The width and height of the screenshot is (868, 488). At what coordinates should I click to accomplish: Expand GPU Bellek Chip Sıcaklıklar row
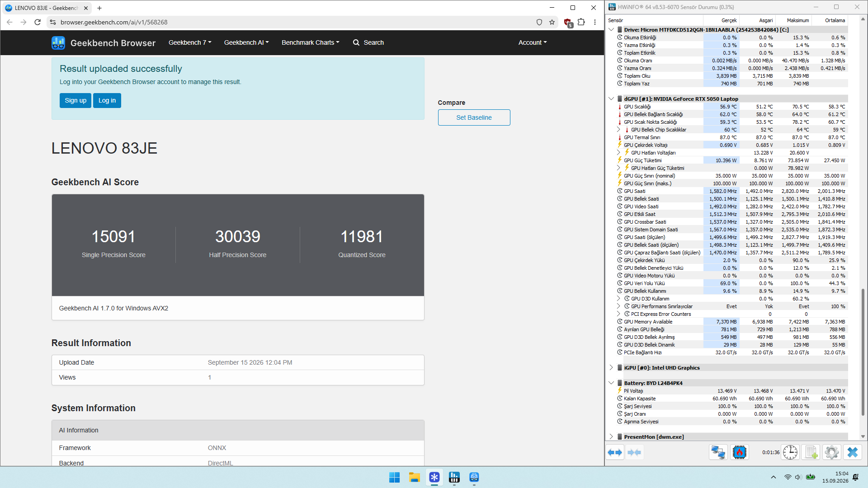pyautogui.click(x=619, y=130)
